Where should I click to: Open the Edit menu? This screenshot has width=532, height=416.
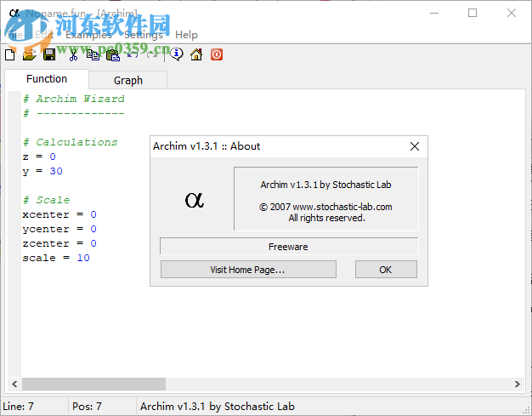[x=44, y=35]
